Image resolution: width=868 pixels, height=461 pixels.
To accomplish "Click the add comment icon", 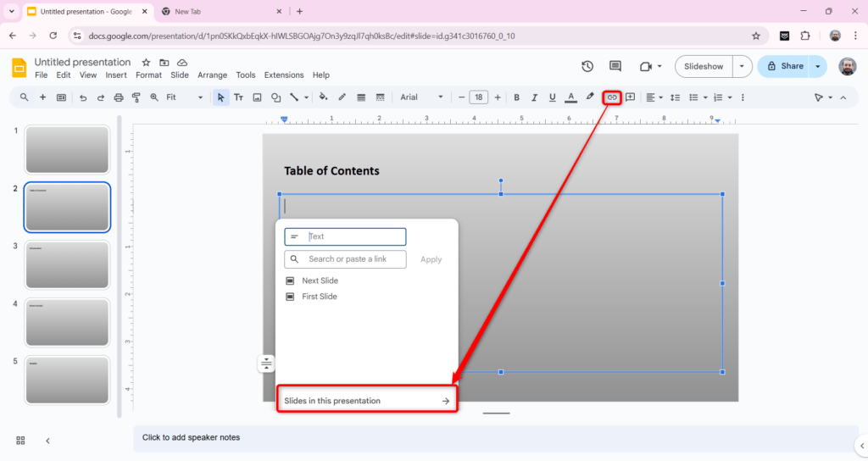I will [631, 97].
